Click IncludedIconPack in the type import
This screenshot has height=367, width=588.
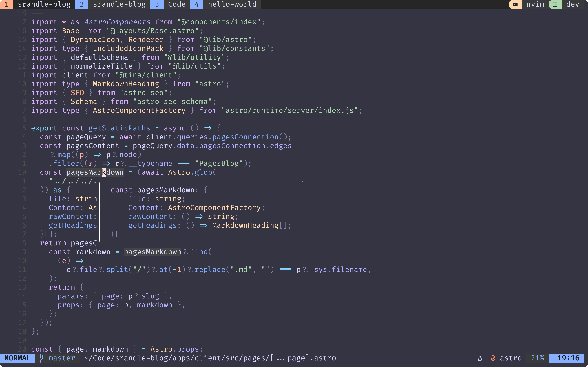pos(128,48)
